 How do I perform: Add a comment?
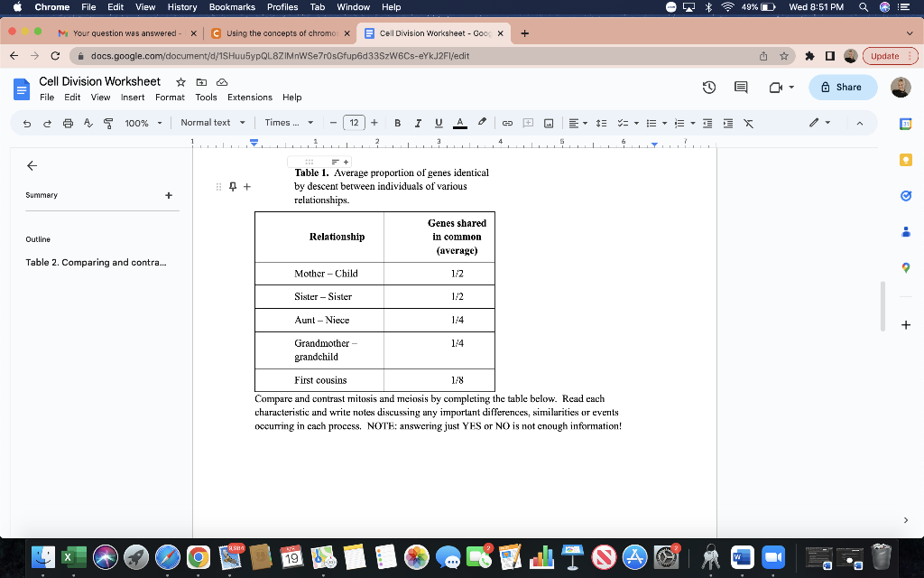coord(528,123)
